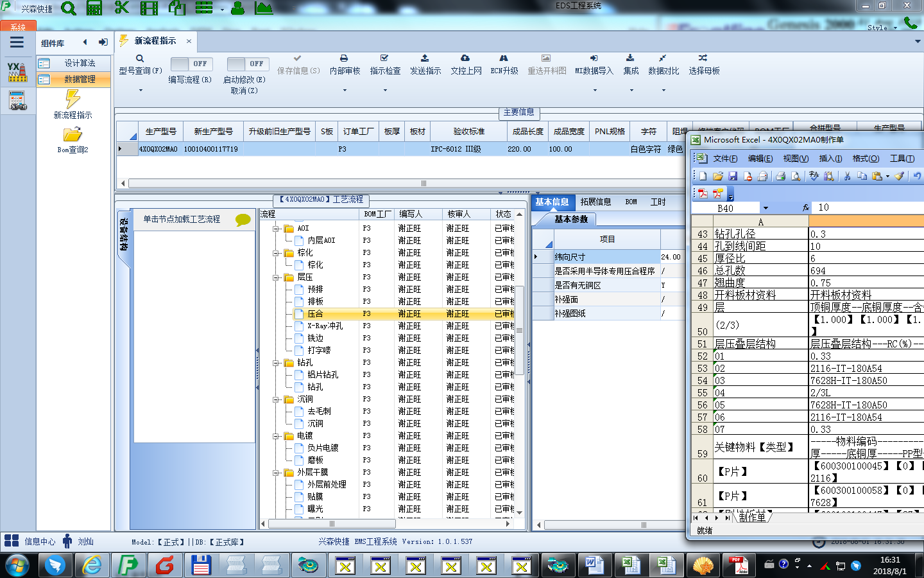This screenshot has width=924, height=578.
Task: Click the copy documents icon in the top toolbar
Action: [x=176, y=8]
